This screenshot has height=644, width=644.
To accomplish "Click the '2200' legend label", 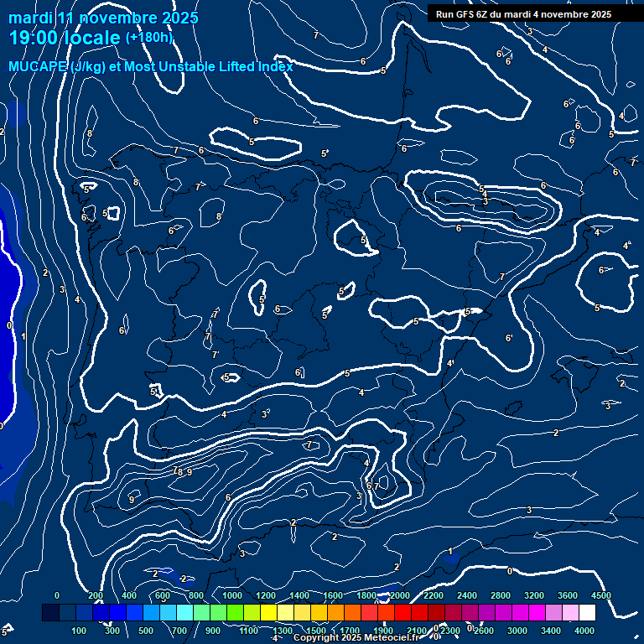I will [x=433, y=595].
